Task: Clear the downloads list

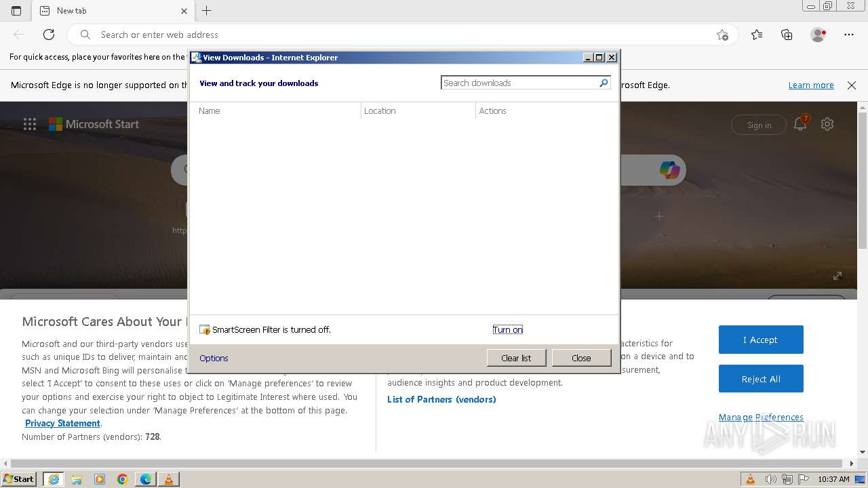Action: click(516, 358)
